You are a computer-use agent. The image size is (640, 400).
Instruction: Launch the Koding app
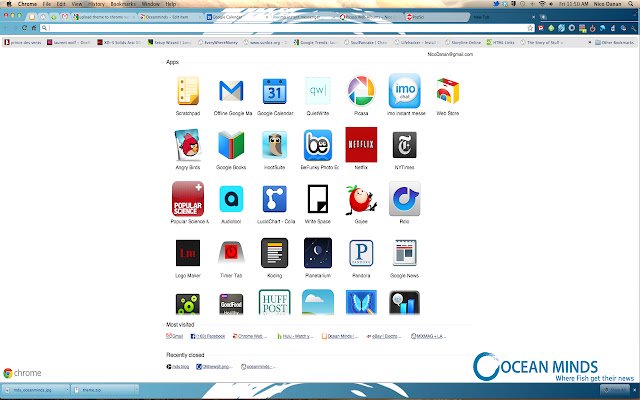tap(275, 253)
